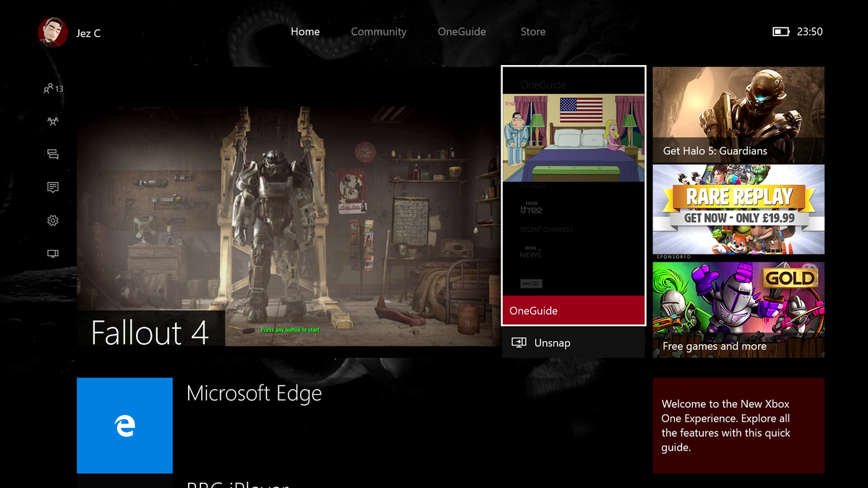Switch to the Community tab

coord(378,31)
